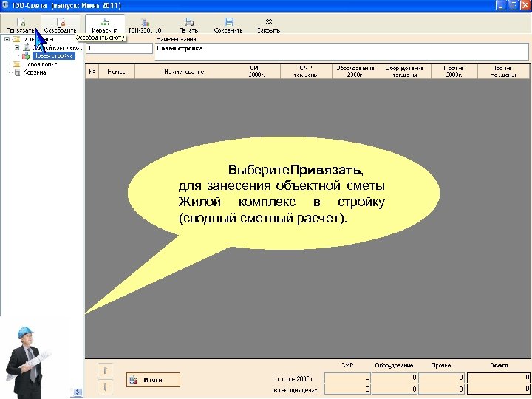The width and height of the screenshot is (532, 399).
Task: Open the Иерархия hierarchy view
Action: tap(105, 25)
